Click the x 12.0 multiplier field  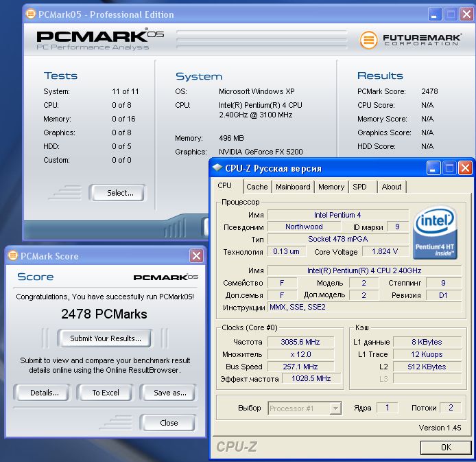(300, 354)
